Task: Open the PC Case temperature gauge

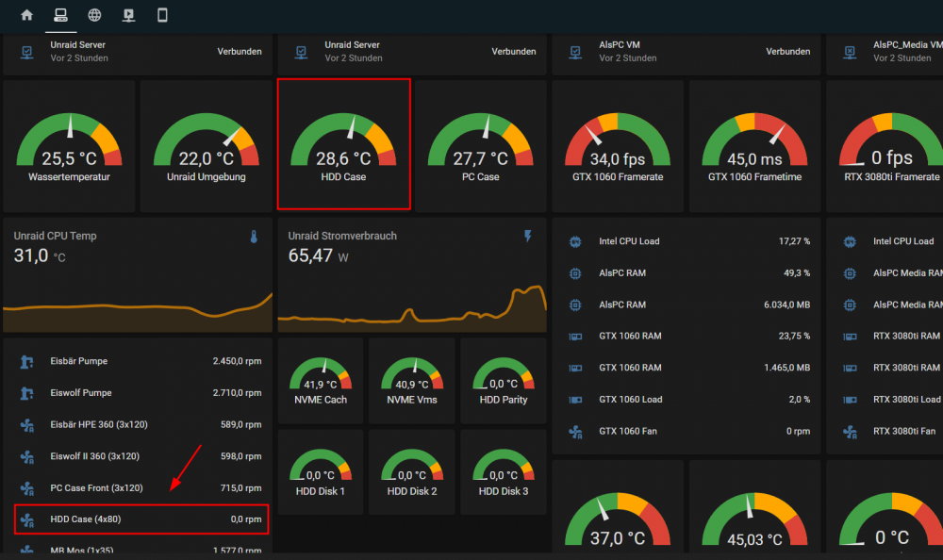Action: [481, 146]
